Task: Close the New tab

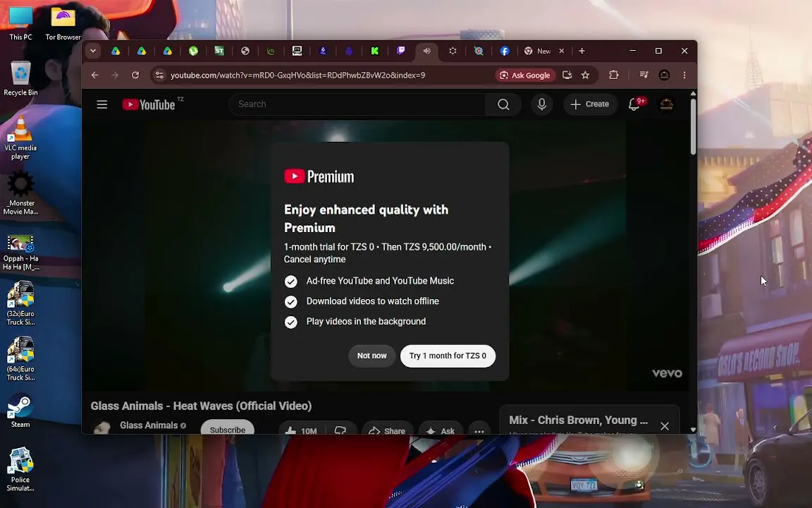Action: 561,51
